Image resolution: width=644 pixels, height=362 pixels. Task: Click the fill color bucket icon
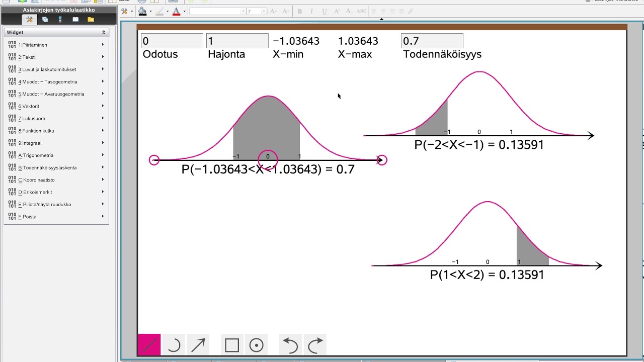tap(142, 11)
